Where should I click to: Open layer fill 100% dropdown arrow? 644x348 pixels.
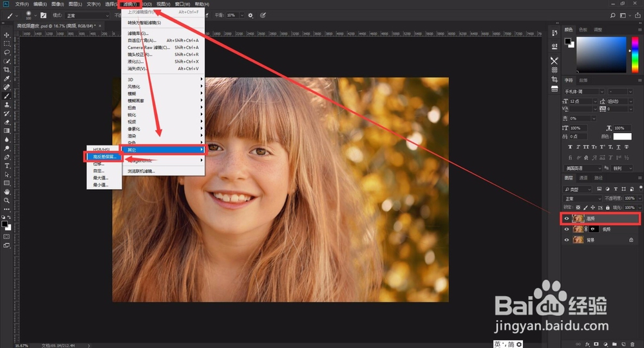(639, 208)
